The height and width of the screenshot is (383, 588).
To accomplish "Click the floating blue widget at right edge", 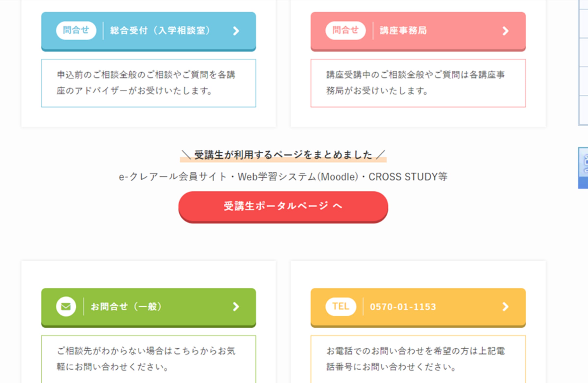I will [x=584, y=168].
